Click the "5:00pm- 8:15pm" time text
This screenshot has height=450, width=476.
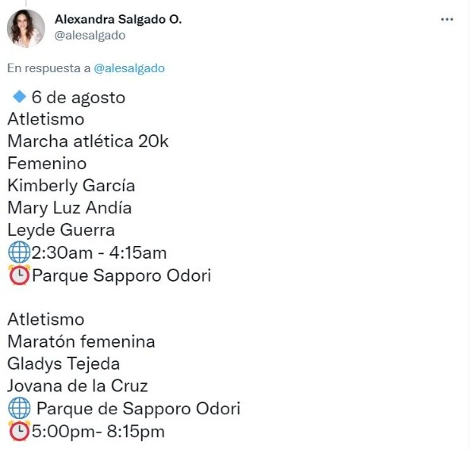click(98, 432)
